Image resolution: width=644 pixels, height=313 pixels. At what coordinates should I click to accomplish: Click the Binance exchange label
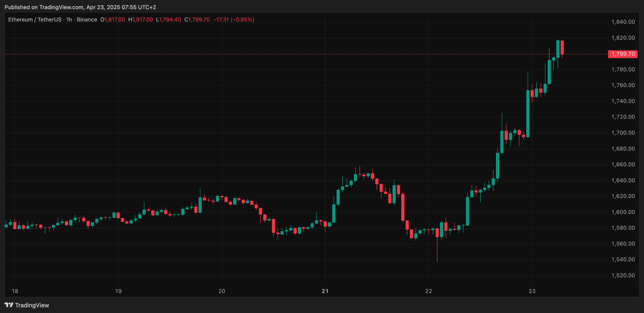(x=87, y=19)
